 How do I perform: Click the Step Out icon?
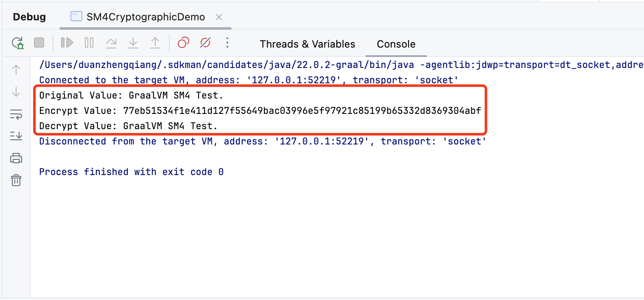click(x=155, y=43)
